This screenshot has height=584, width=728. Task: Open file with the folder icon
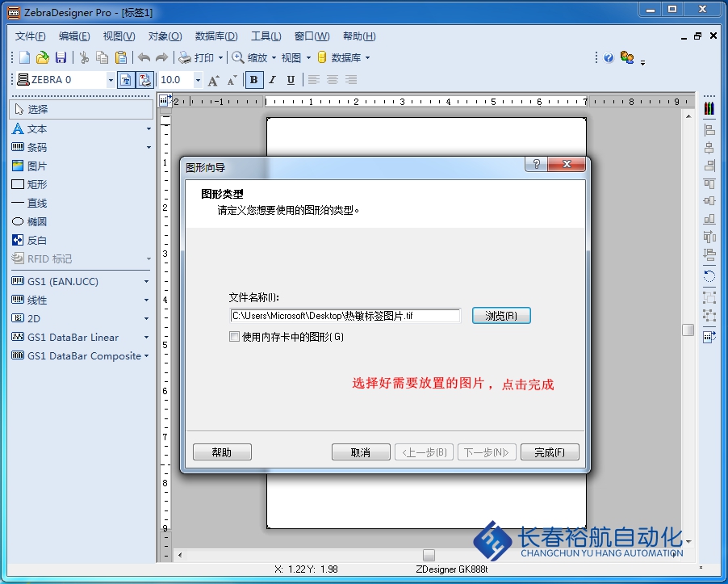(x=42, y=57)
